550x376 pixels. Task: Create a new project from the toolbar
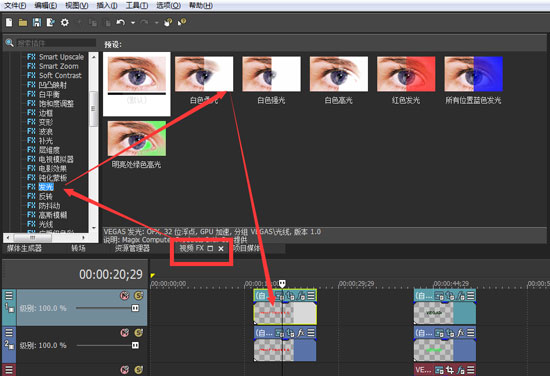click(9, 22)
